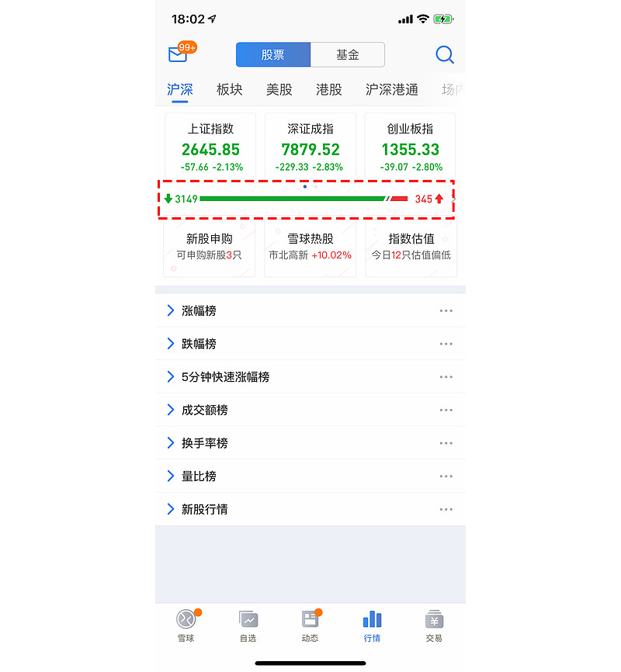Open the mail inbox icon with 99+ badge
The width and height of the screenshot is (621, 672).
coord(182,52)
